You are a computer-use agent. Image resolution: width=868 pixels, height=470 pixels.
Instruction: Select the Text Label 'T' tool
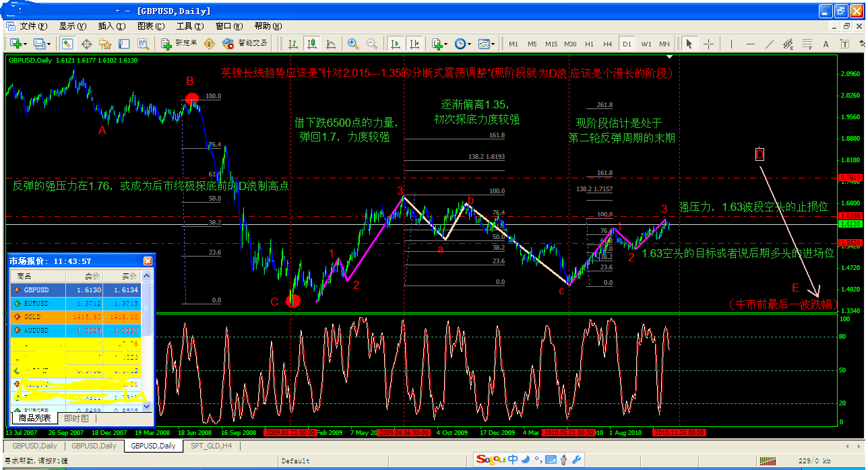844,44
